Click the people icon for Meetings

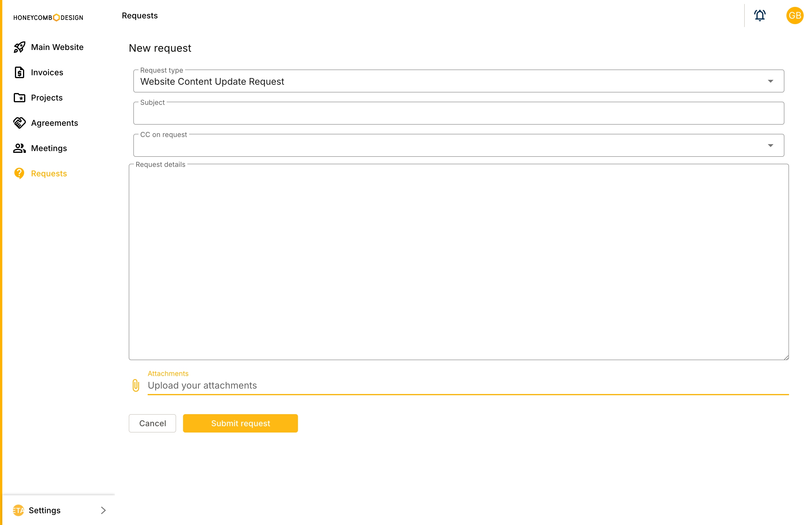coord(20,148)
